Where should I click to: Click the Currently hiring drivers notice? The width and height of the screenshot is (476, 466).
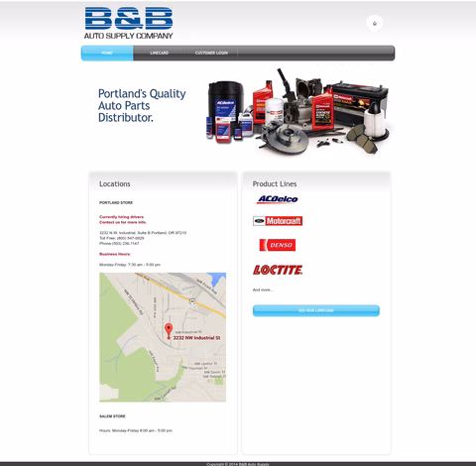[122, 217]
